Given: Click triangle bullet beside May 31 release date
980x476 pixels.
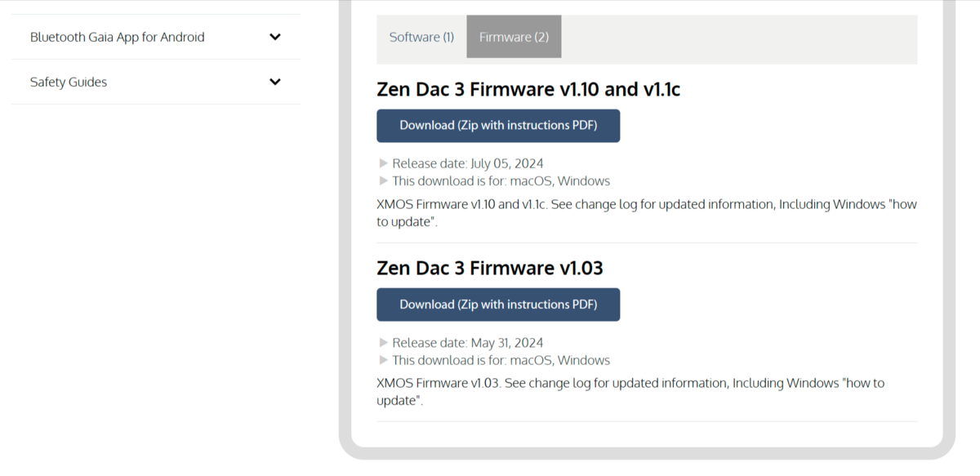Looking at the screenshot, I should pyautogui.click(x=384, y=343).
